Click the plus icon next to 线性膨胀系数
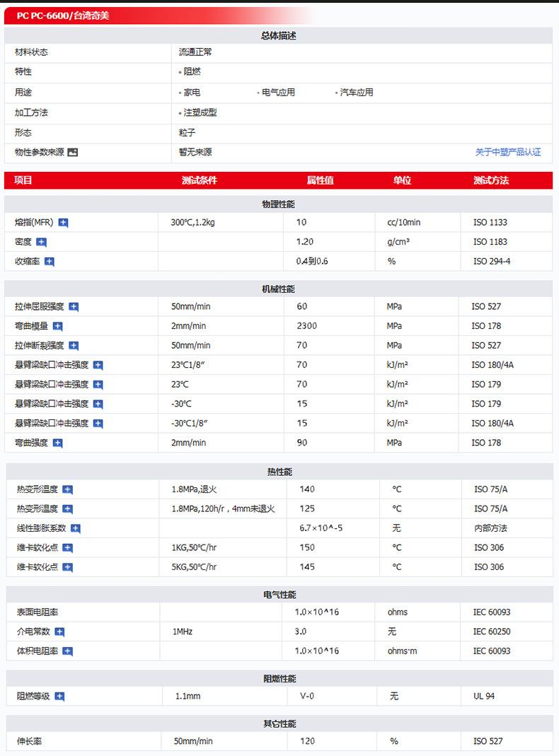 pos(76,528)
